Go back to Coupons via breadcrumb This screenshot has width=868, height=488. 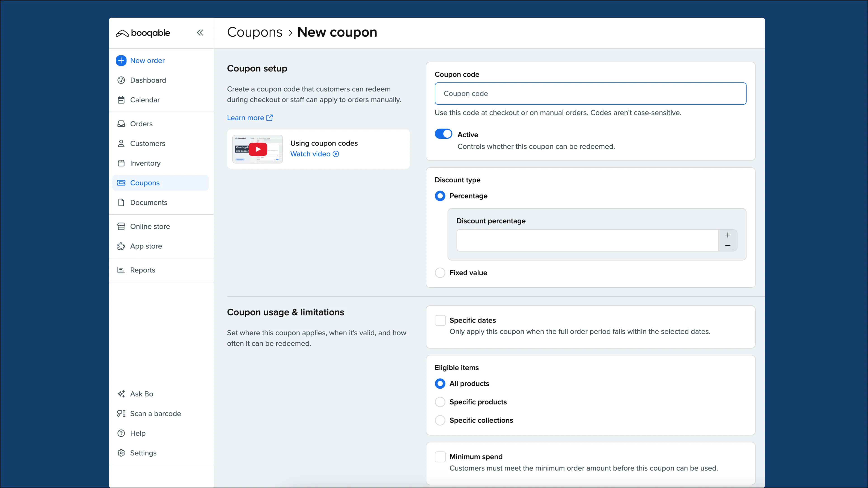(x=254, y=32)
